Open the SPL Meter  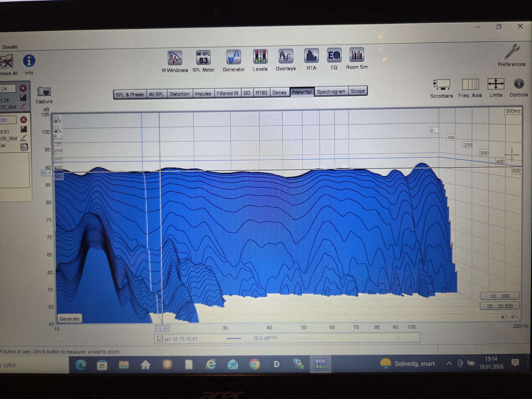203,61
